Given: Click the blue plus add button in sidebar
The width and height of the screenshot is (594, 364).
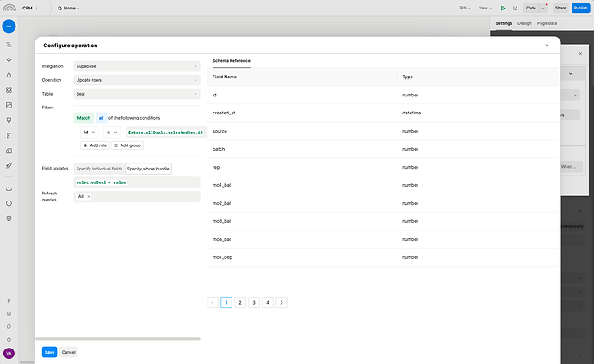Looking at the screenshot, I should point(9,27).
